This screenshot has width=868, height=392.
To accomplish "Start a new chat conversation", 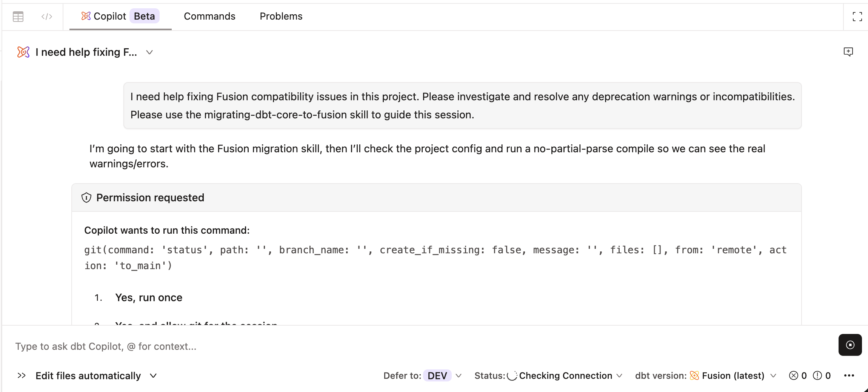I will coord(848,52).
